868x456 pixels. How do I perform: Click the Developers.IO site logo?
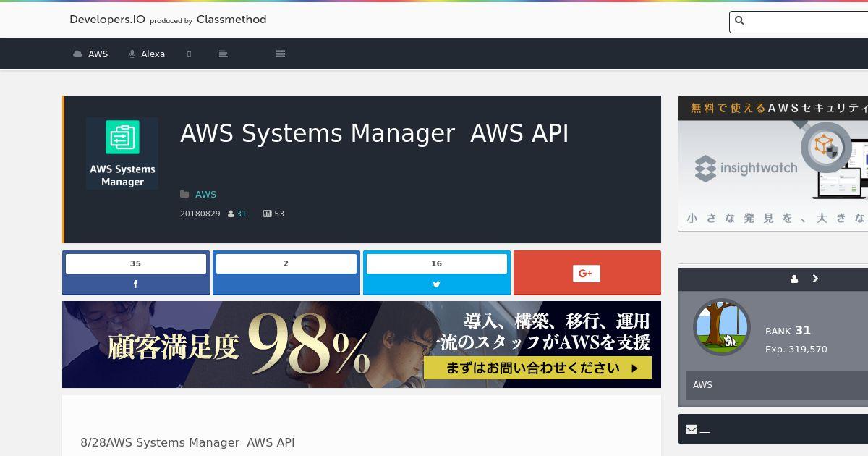pos(107,20)
